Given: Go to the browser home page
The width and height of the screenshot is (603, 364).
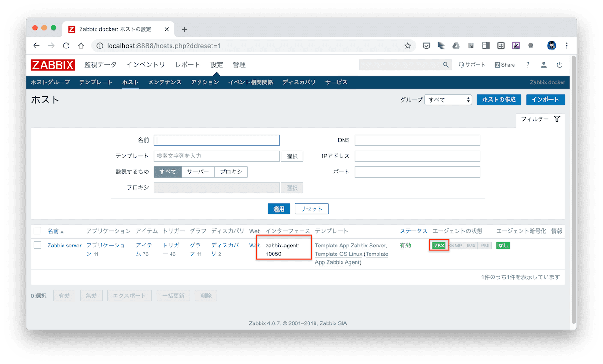Looking at the screenshot, I should click(x=81, y=46).
